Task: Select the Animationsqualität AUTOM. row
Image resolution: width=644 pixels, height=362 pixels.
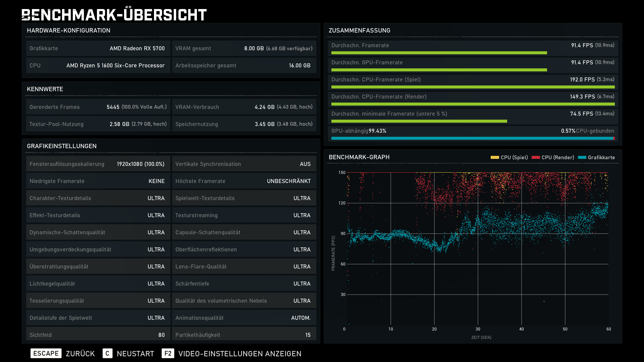Action: click(x=244, y=318)
